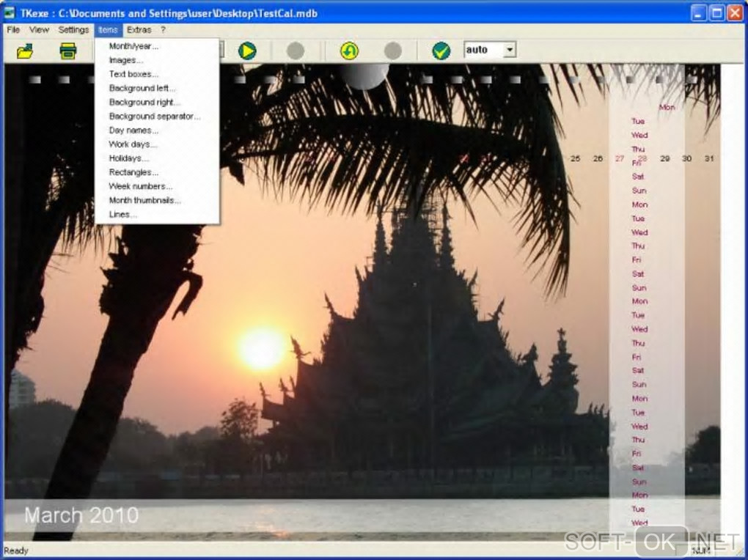Choose Month/year... from the menu
748x560 pixels.
click(x=157, y=46)
